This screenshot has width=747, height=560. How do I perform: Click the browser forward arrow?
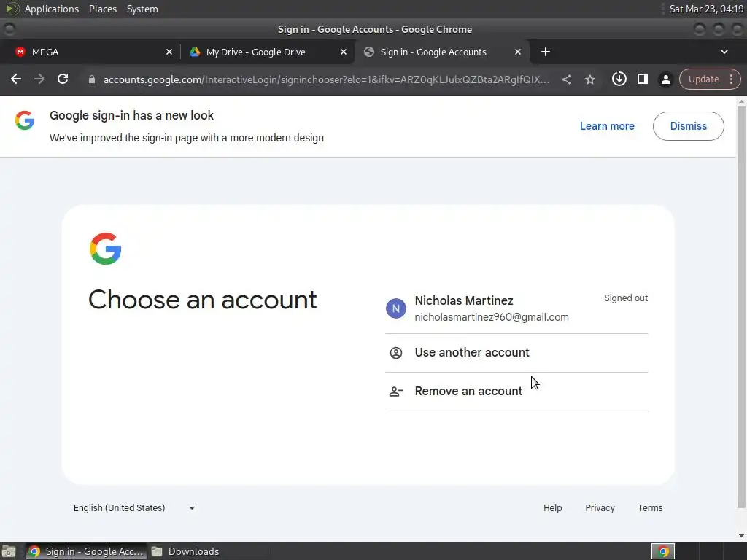coord(39,79)
